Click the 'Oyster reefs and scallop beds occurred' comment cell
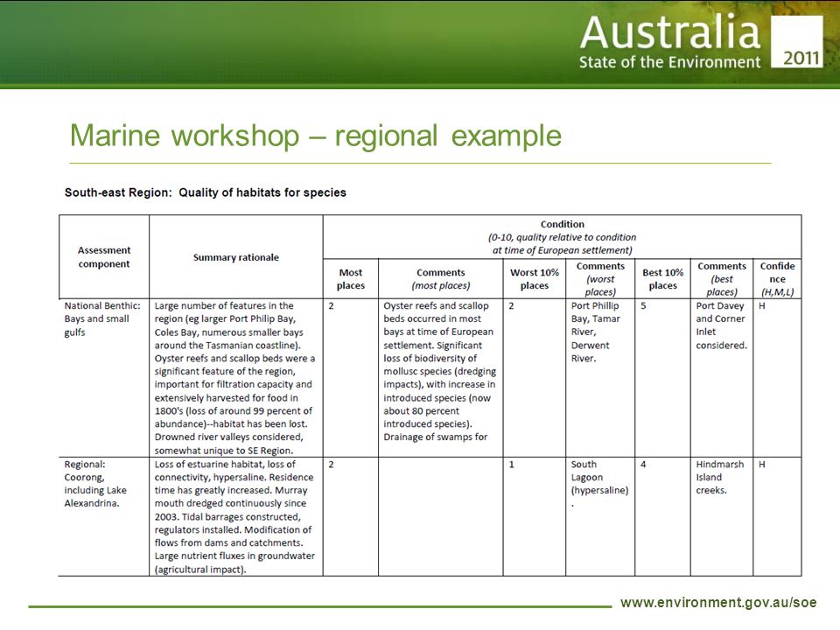 click(440, 378)
